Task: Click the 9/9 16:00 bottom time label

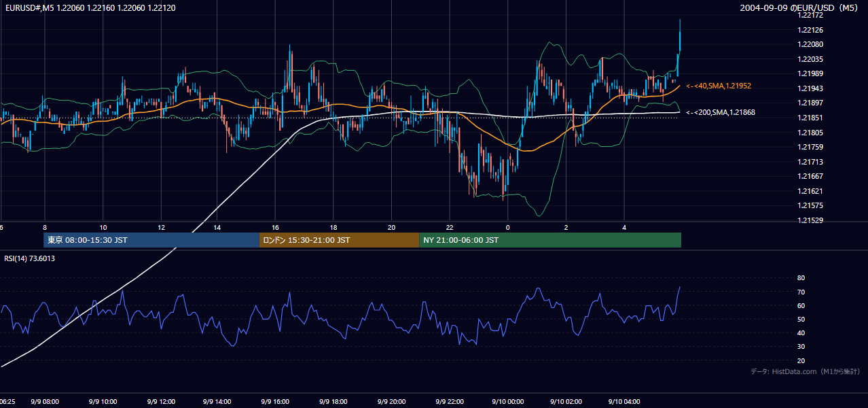Action: click(x=276, y=402)
